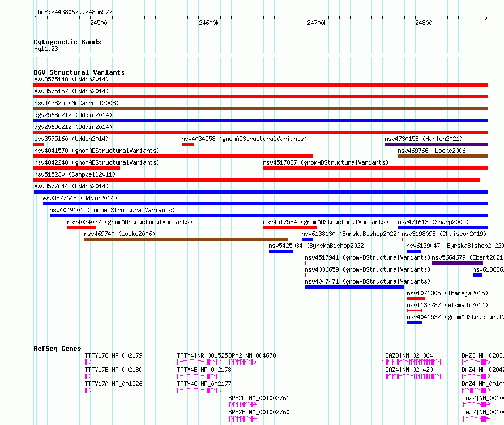Viewport: 504px width, 425px height.
Task: Open the esv3577645 (Uddin2014) label
Action: (80, 198)
